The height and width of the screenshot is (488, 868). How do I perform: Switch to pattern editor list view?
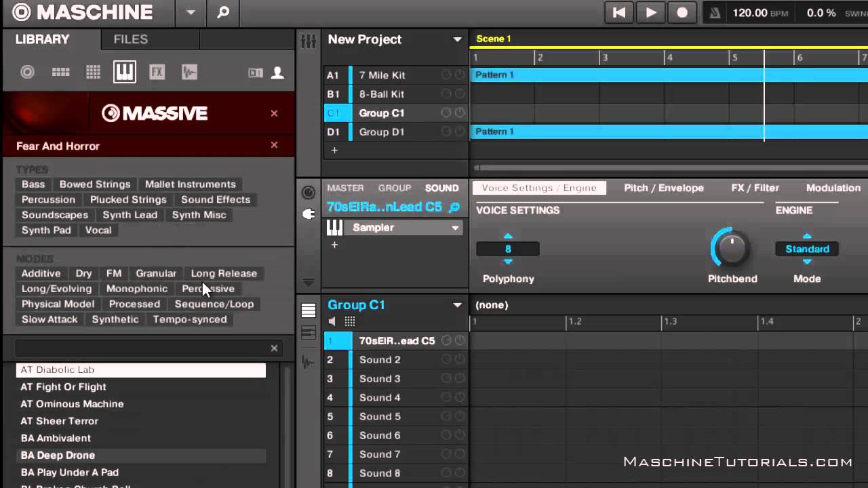(x=309, y=311)
